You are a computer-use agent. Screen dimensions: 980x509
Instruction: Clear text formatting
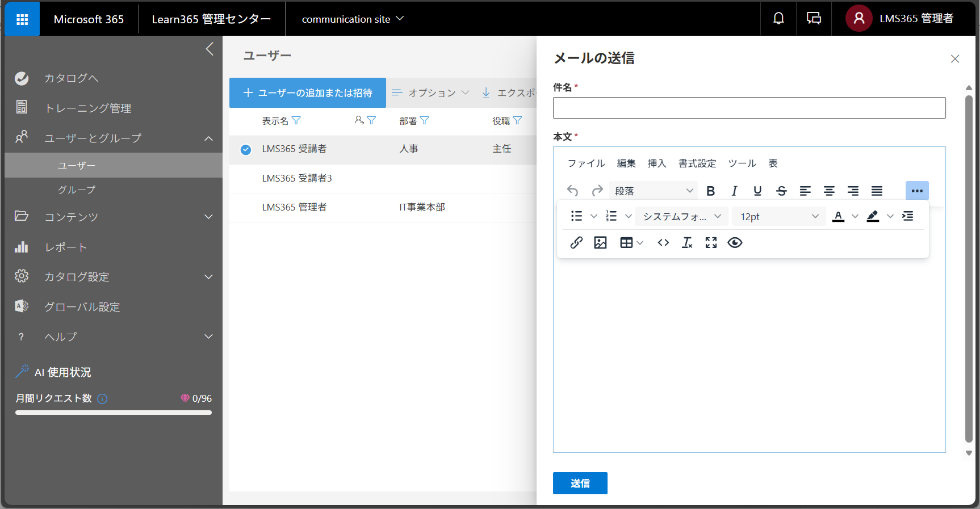[x=687, y=243]
